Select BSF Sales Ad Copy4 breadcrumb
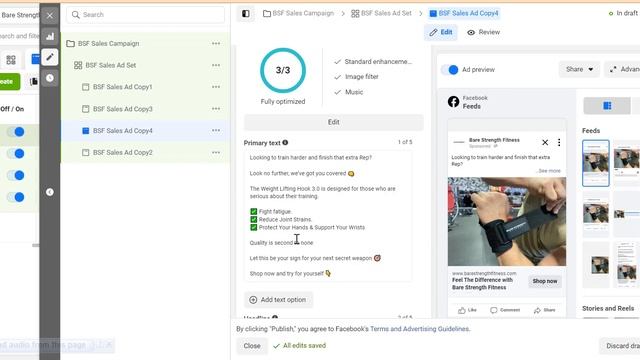 click(464, 13)
